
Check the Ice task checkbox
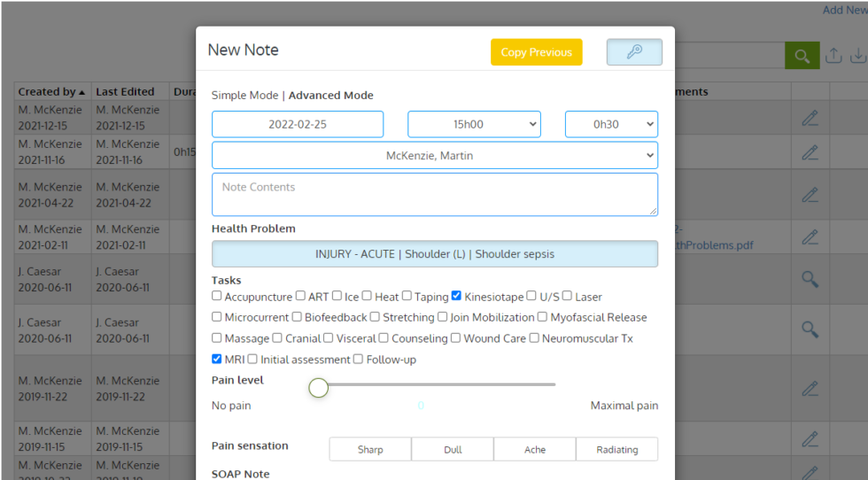click(x=337, y=296)
